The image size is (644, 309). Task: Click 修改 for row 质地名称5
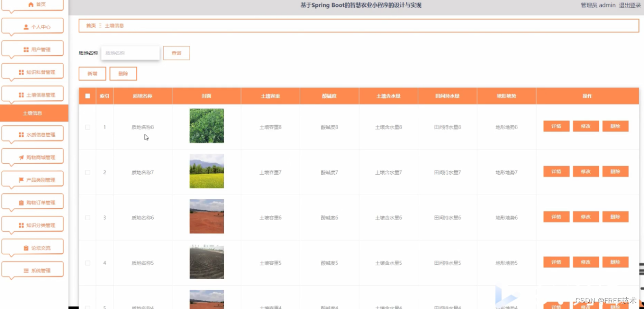586,262
